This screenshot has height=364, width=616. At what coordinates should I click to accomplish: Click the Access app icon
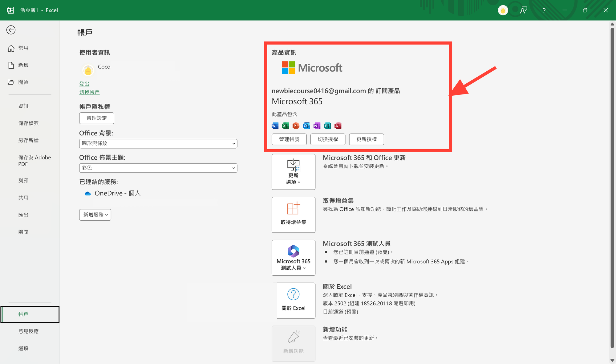[338, 126]
